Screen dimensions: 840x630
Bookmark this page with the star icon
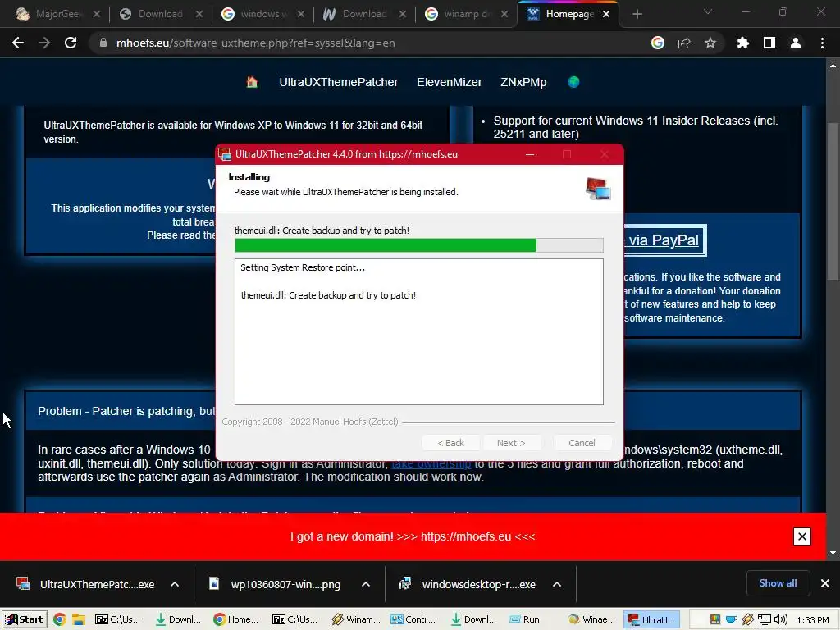(710, 43)
